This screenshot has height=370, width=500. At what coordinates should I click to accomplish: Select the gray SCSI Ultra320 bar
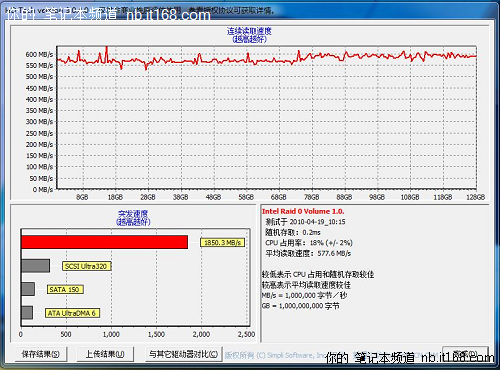coord(35,266)
